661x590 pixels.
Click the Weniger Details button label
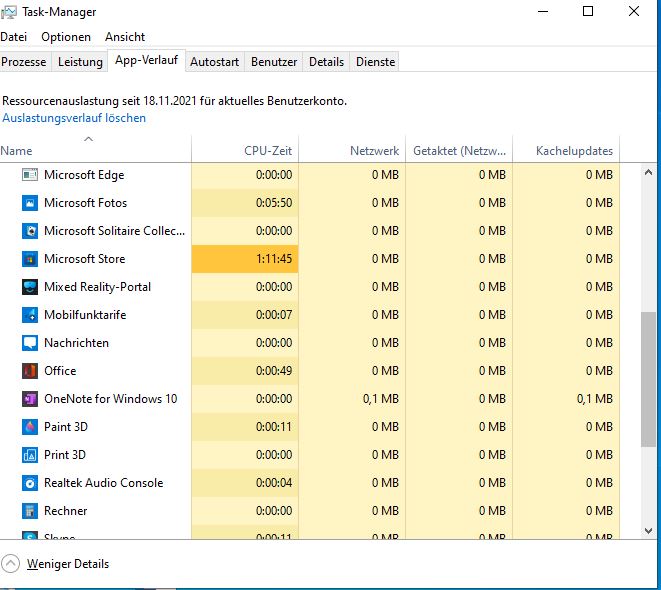[x=68, y=564]
